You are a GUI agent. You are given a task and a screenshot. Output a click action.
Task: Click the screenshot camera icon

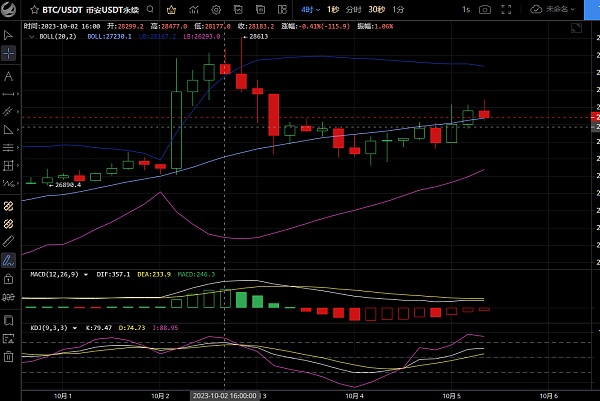(x=485, y=10)
